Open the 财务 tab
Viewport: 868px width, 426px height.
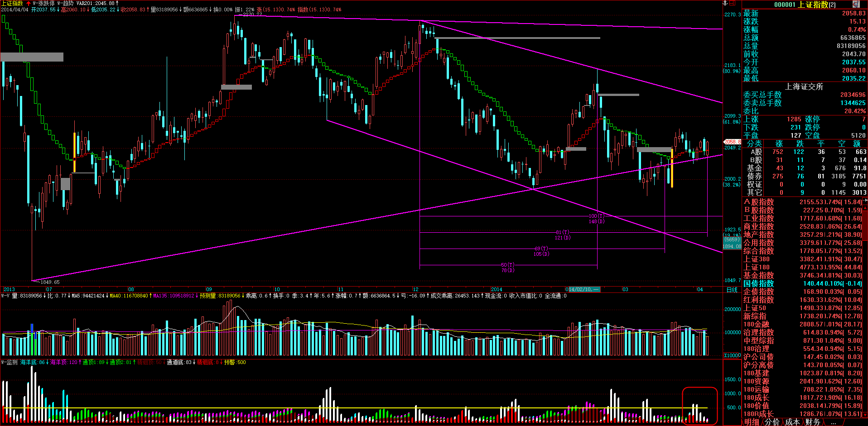coord(813,422)
